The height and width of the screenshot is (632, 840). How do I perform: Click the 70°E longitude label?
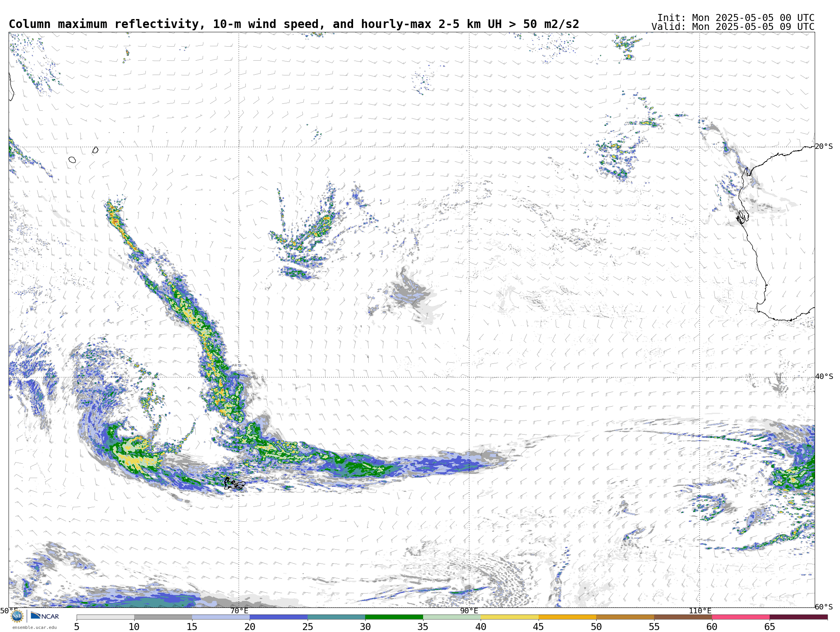(239, 611)
